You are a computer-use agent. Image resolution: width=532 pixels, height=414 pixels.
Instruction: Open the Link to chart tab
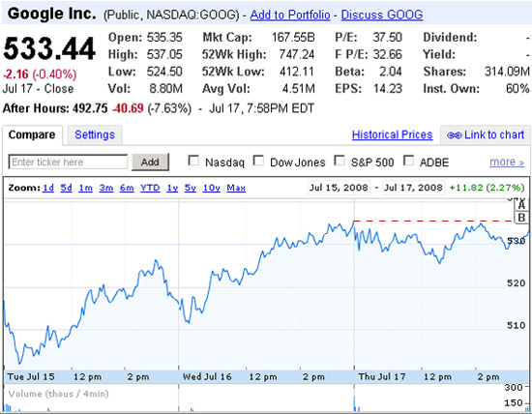486,134
